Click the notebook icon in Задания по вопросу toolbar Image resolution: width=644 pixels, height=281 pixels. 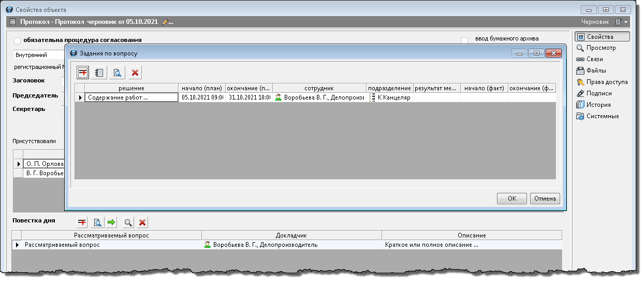(99, 73)
